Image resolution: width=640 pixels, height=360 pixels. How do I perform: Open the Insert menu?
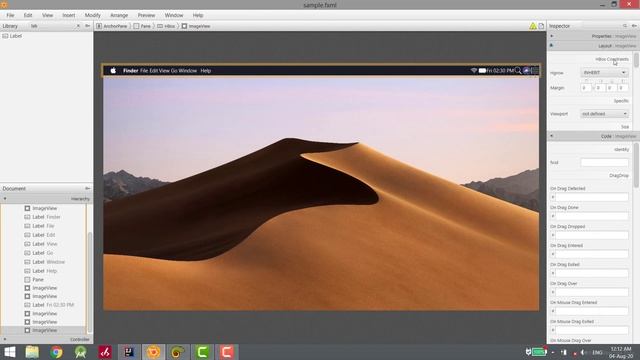pyautogui.click(x=69, y=15)
